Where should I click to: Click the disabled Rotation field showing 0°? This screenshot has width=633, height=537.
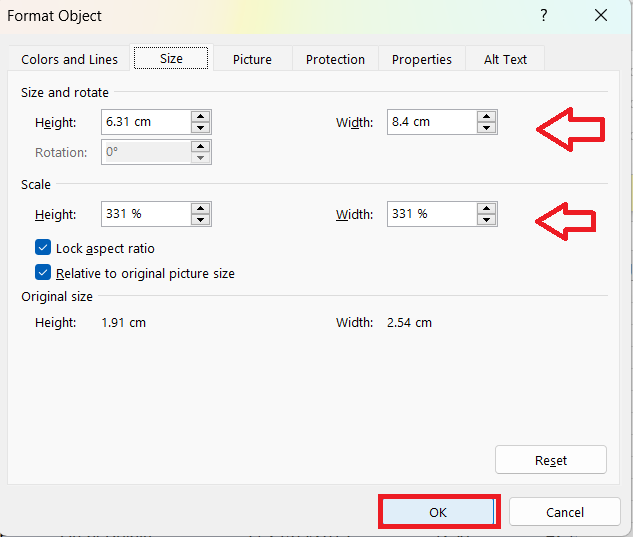pos(146,152)
